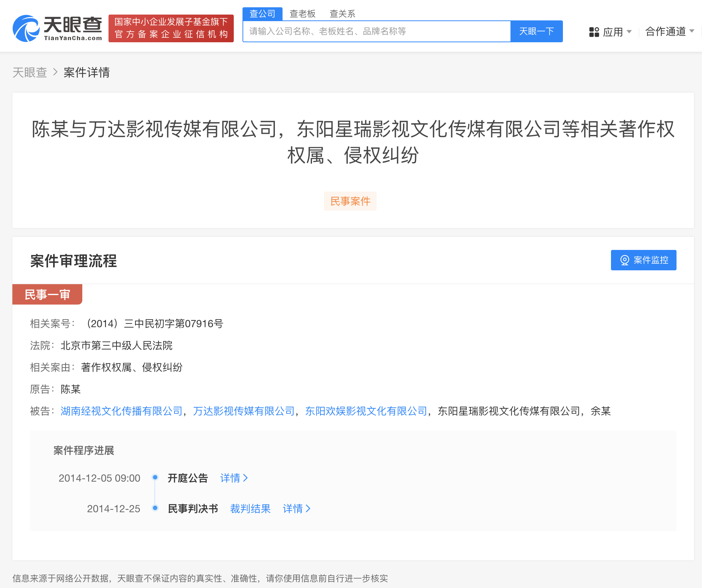Click the TianYanCha logo
702x588 pixels.
point(58,28)
